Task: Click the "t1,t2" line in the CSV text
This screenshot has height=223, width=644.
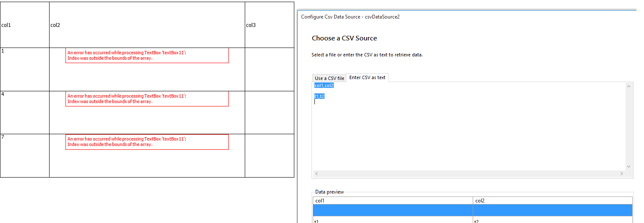Action: 319,97
